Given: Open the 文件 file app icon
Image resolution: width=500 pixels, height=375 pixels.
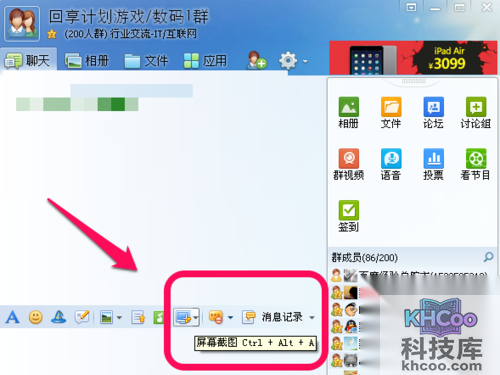Looking at the screenshot, I should pos(391,113).
